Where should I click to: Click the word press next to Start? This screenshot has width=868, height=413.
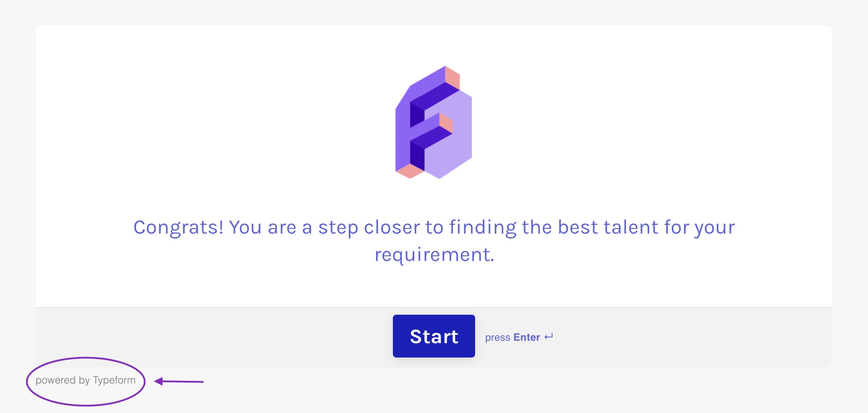pyautogui.click(x=498, y=338)
